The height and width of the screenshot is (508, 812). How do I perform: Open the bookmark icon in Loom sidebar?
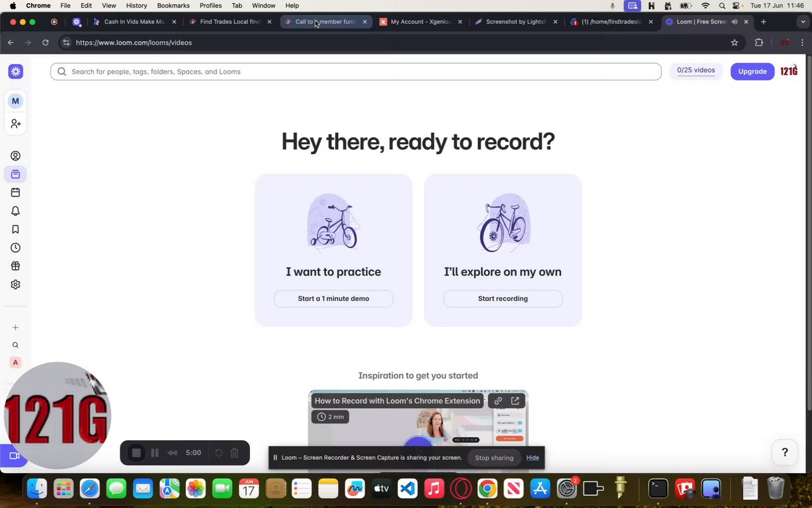pos(15,230)
